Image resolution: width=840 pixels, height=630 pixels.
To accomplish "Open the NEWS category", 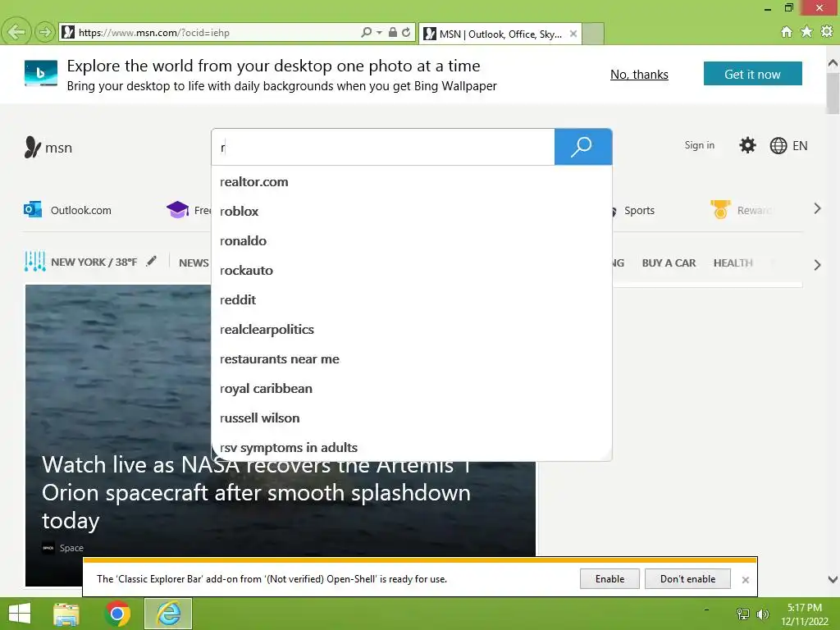I will [194, 263].
